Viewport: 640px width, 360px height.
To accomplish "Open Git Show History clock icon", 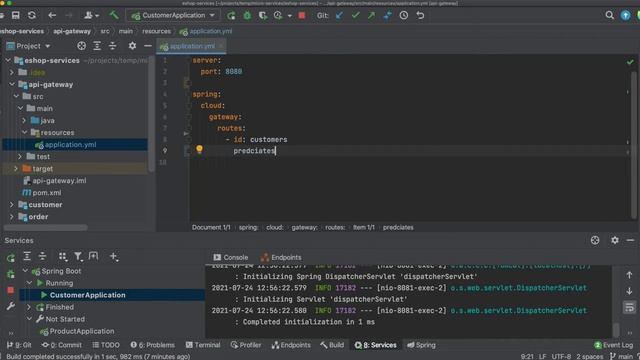I will point(404,16).
